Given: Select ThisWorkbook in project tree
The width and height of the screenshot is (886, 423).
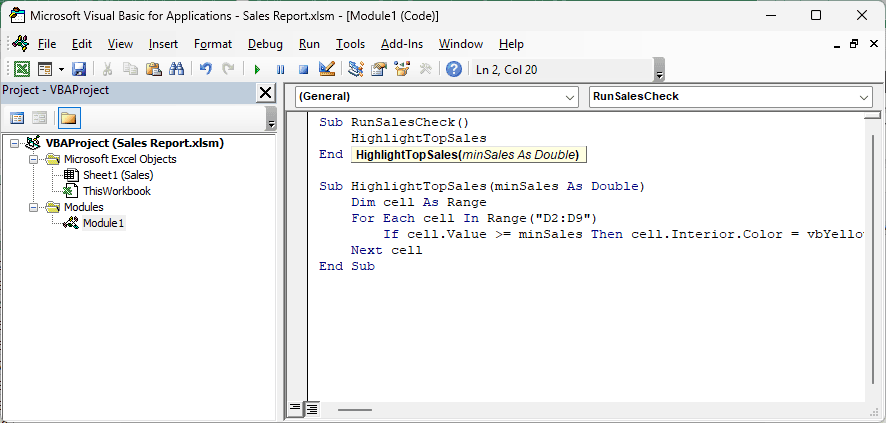Looking at the screenshot, I should point(117,191).
